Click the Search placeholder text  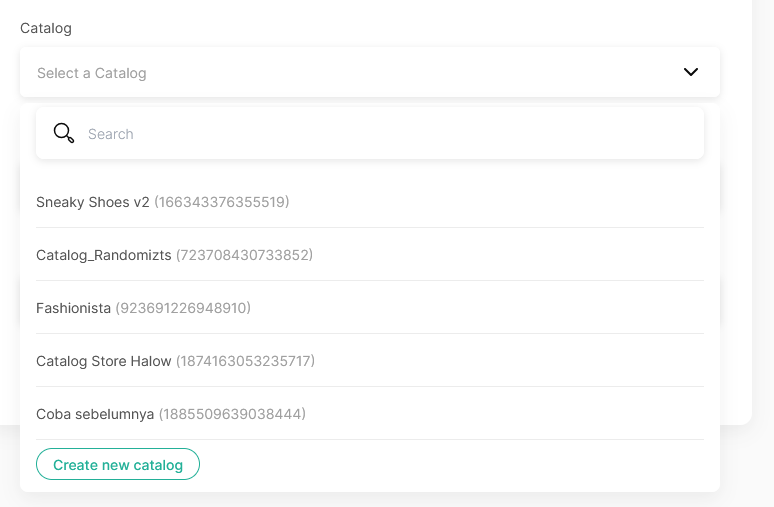111,134
